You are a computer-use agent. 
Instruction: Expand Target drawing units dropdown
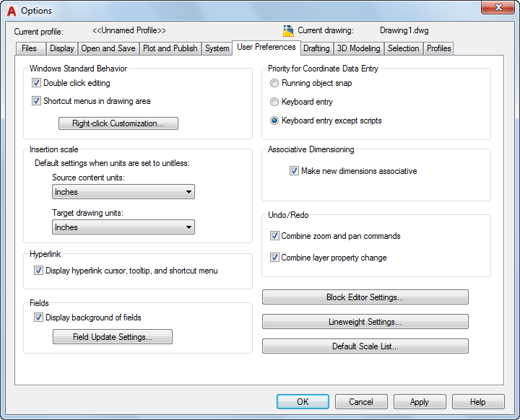pyautogui.click(x=123, y=227)
